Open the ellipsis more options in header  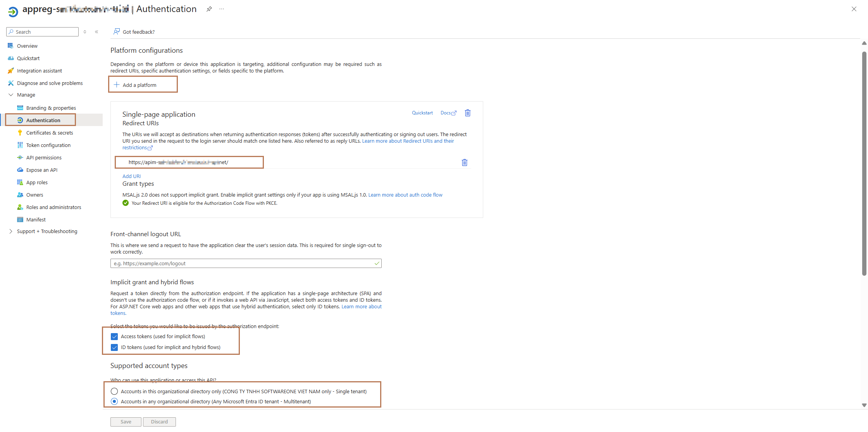[x=222, y=9]
